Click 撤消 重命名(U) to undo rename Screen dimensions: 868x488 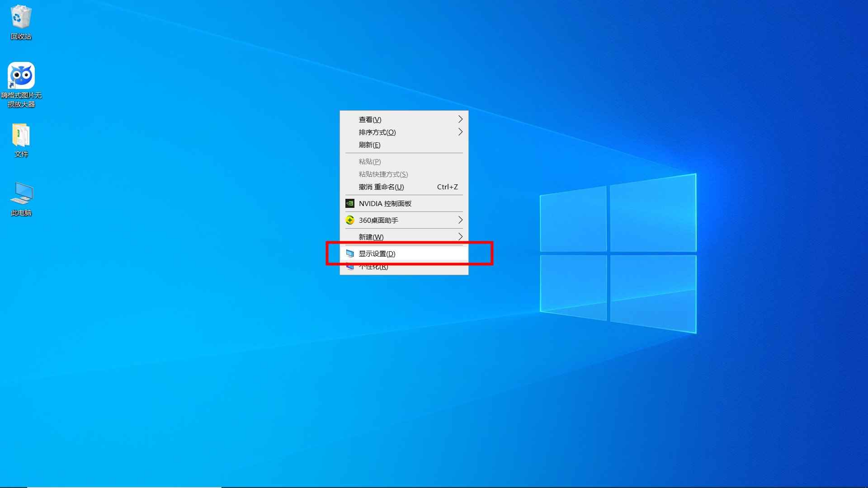pyautogui.click(x=380, y=187)
